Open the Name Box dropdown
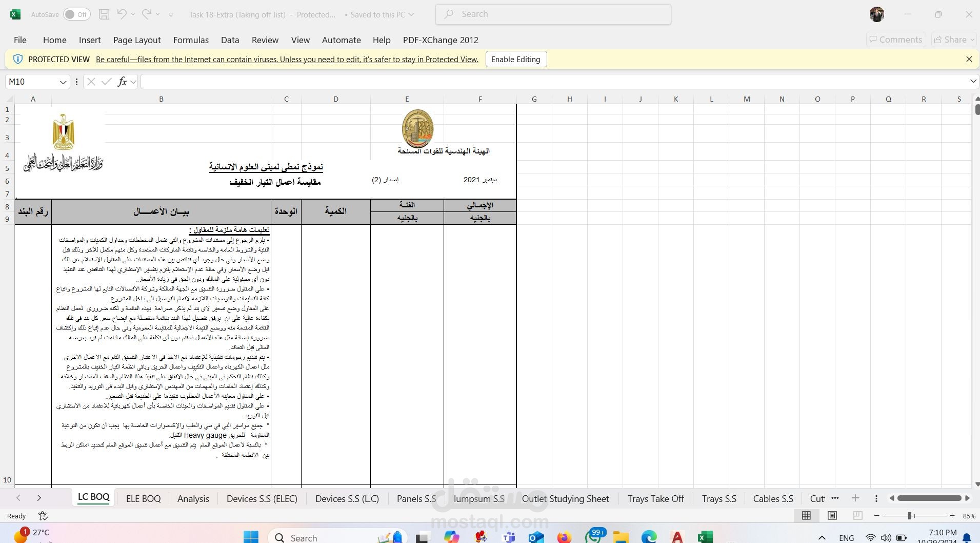 point(63,82)
